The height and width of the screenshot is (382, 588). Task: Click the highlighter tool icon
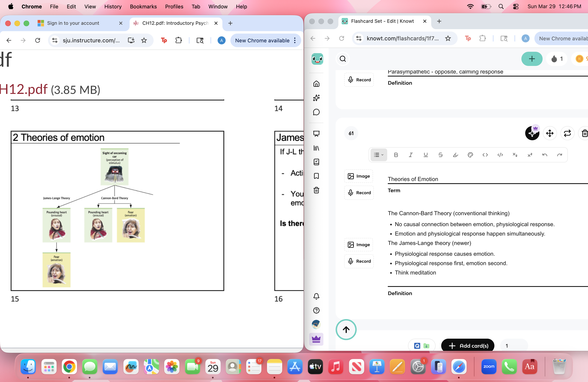[x=455, y=155]
